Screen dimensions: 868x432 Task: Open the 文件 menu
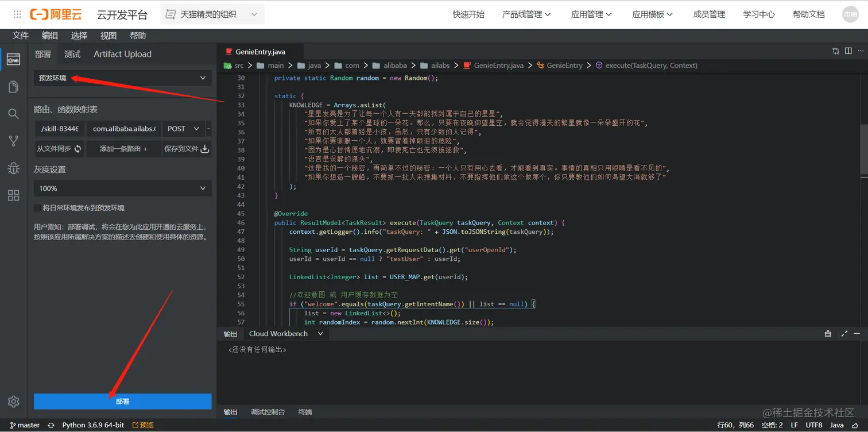click(21, 36)
